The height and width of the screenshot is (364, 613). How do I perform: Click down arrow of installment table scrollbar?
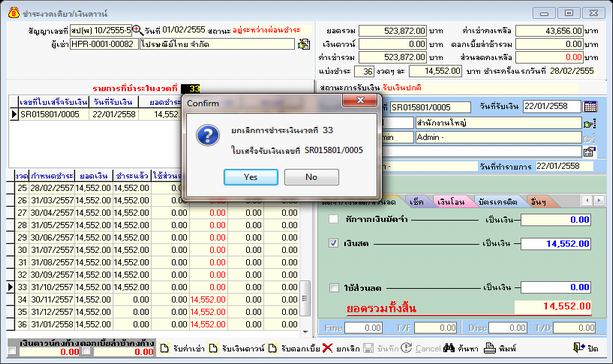click(305, 332)
